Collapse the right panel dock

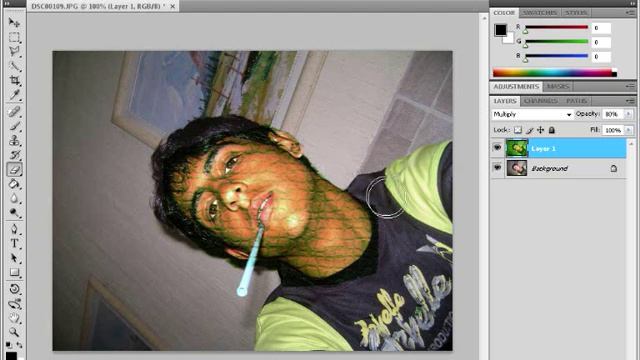633,3
